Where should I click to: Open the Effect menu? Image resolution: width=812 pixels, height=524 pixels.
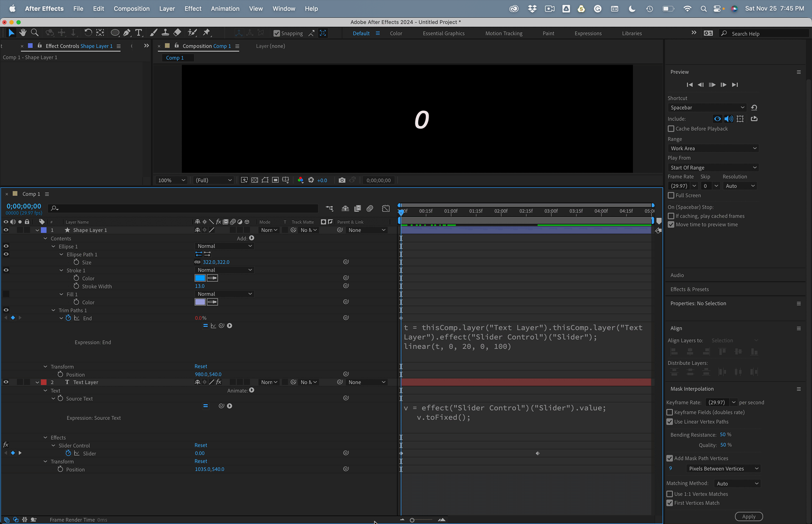193,8
